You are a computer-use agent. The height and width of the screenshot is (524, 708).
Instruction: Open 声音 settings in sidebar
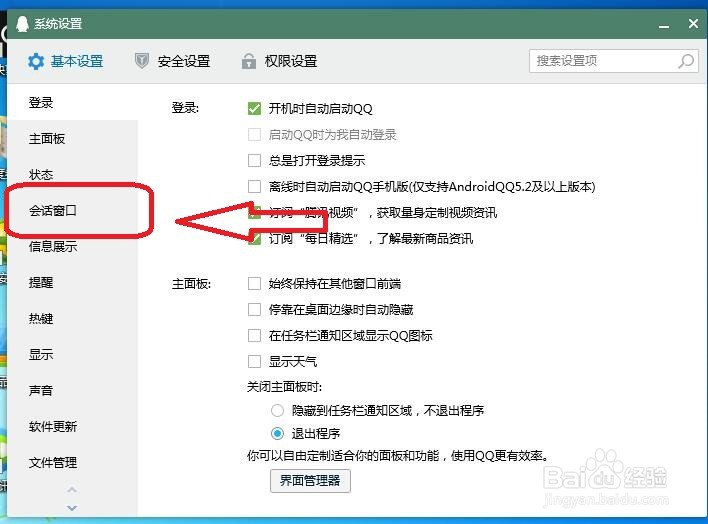[72, 391]
